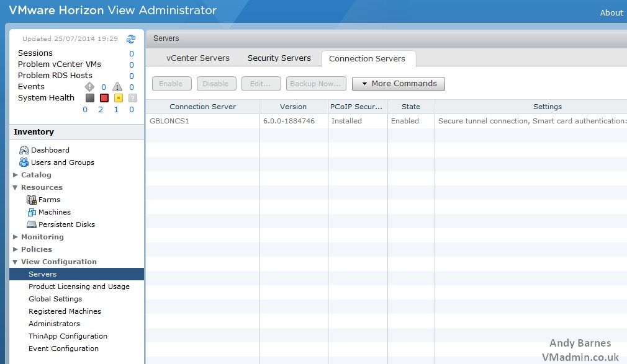Open Farms under Resources

49,200
